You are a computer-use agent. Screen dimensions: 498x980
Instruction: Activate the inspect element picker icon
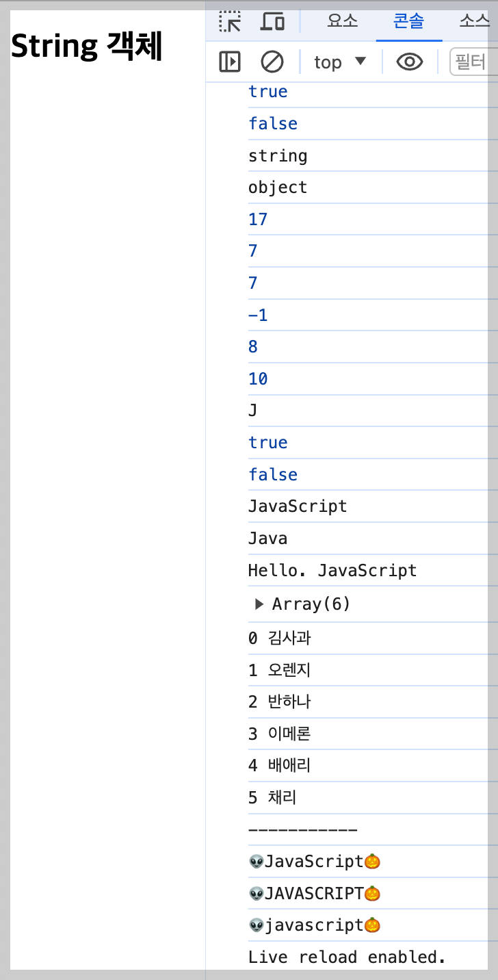tap(230, 22)
